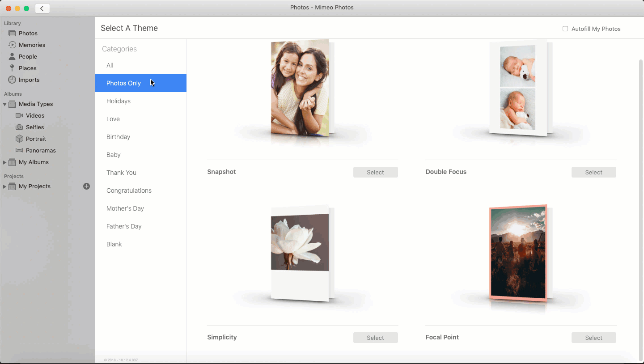Click the My Albums folder icon
Image resolution: width=644 pixels, height=364 pixels.
point(12,162)
